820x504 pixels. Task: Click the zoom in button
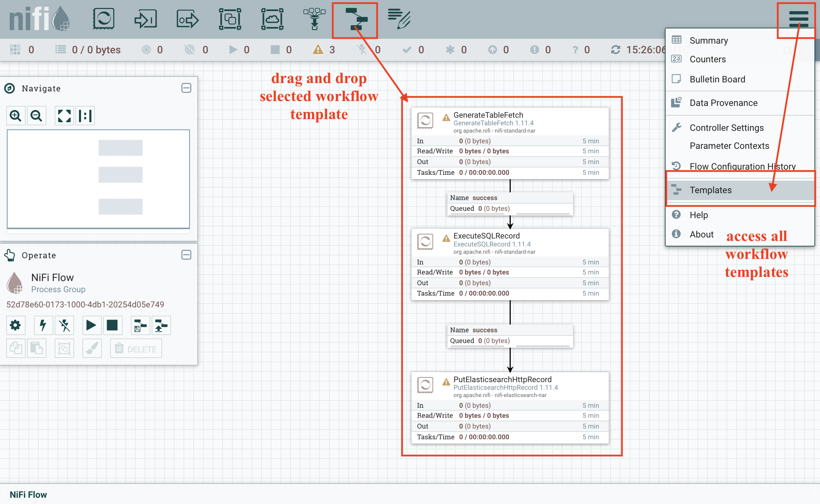coord(16,116)
